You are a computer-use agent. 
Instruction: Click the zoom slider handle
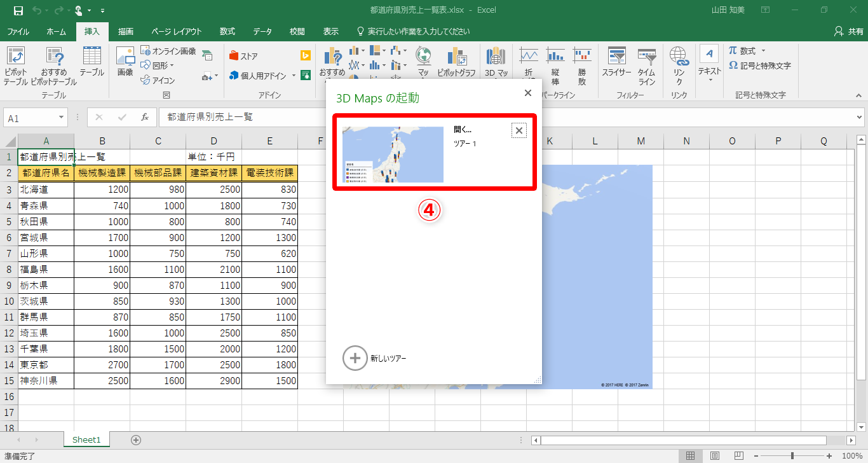coord(792,456)
